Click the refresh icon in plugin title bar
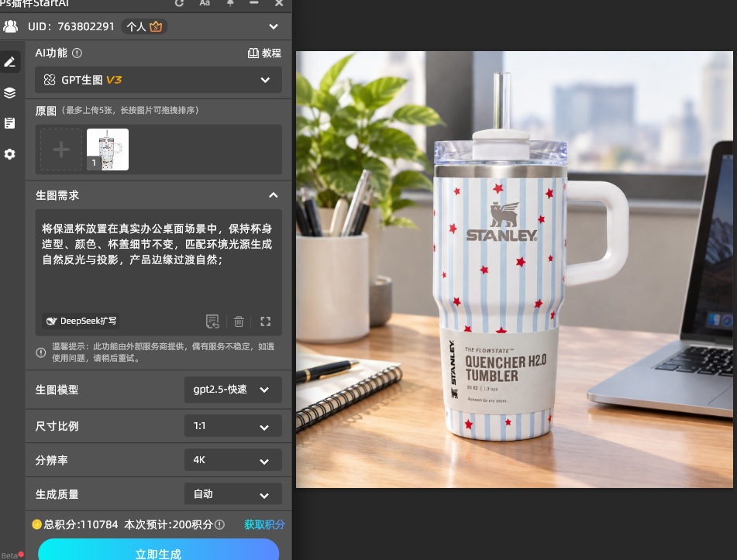The width and height of the screenshot is (737, 560). pyautogui.click(x=179, y=3)
